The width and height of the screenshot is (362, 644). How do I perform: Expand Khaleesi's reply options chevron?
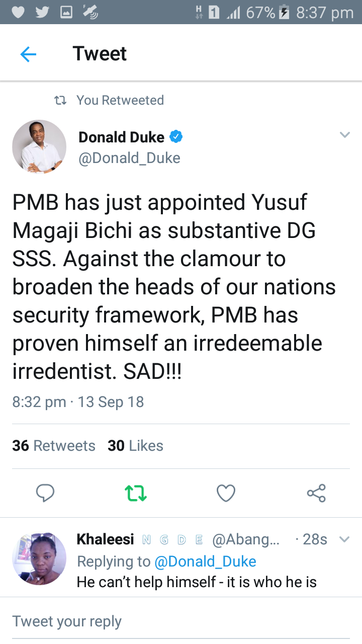(x=344, y=540)
